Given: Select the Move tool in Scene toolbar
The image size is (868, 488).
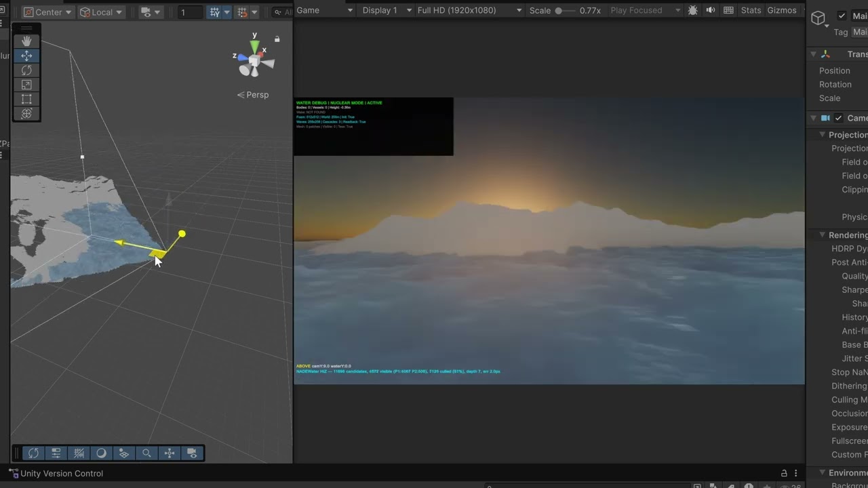Looking at the screenshot, I should [x=26, y=56].
